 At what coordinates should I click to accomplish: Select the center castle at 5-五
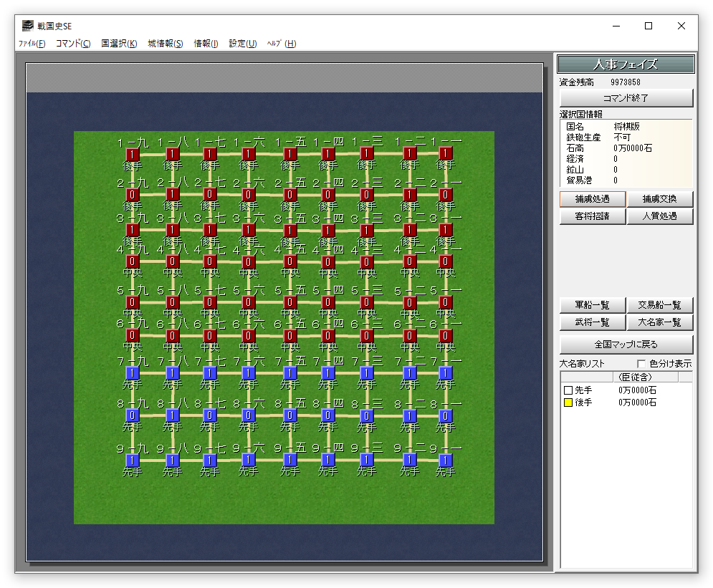(x=290, y=302)
